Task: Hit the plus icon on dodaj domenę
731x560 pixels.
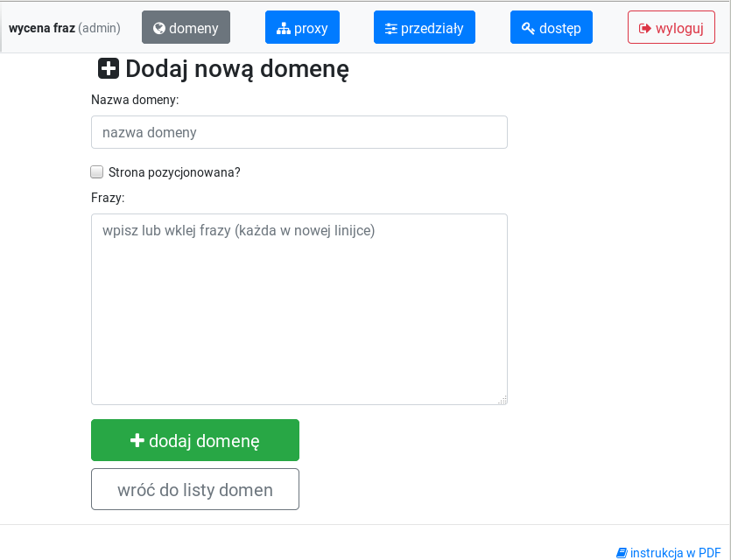Action: pyautogui.click(x=137, y=441)
